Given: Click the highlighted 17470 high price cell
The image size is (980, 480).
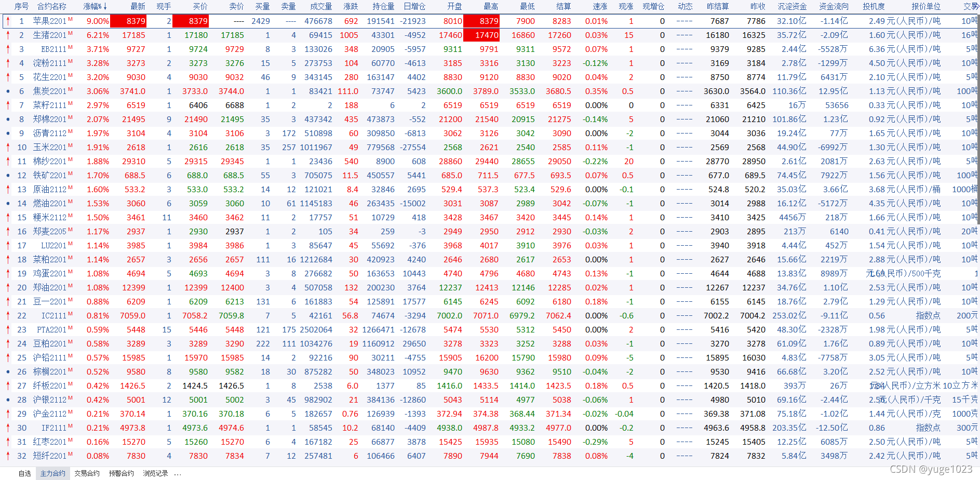Looking at the screenshot, I should [x=481, y=35].
